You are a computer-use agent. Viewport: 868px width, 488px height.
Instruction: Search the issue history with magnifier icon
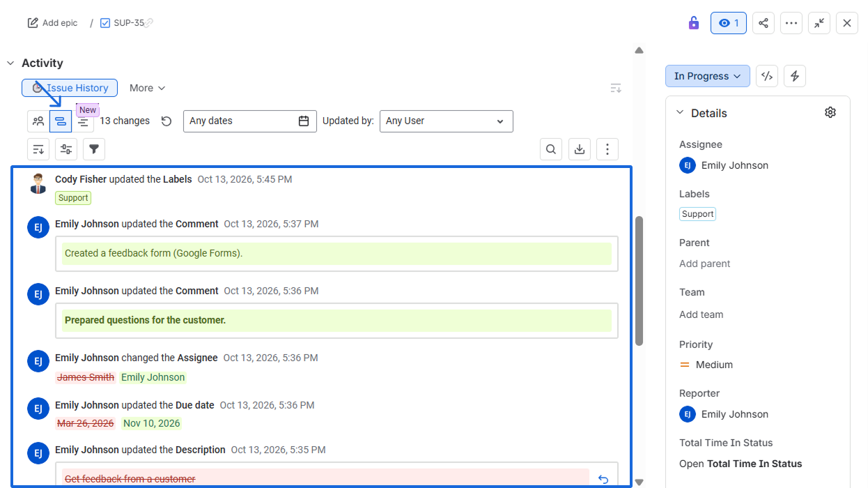551,148
